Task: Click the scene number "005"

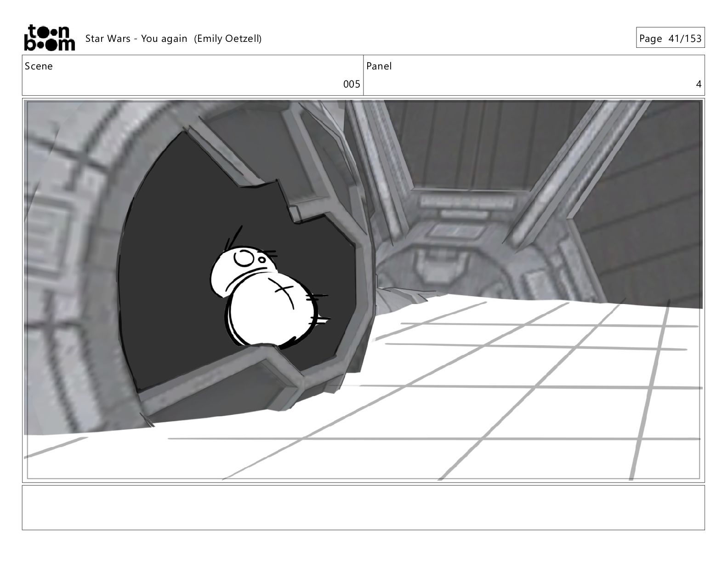Action: [352, 84]
